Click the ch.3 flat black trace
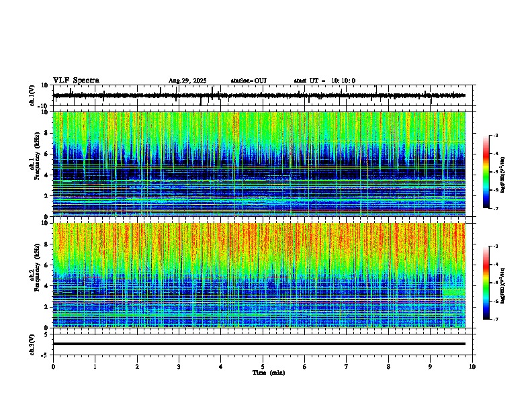532x411 pixels. pos(259,344)
